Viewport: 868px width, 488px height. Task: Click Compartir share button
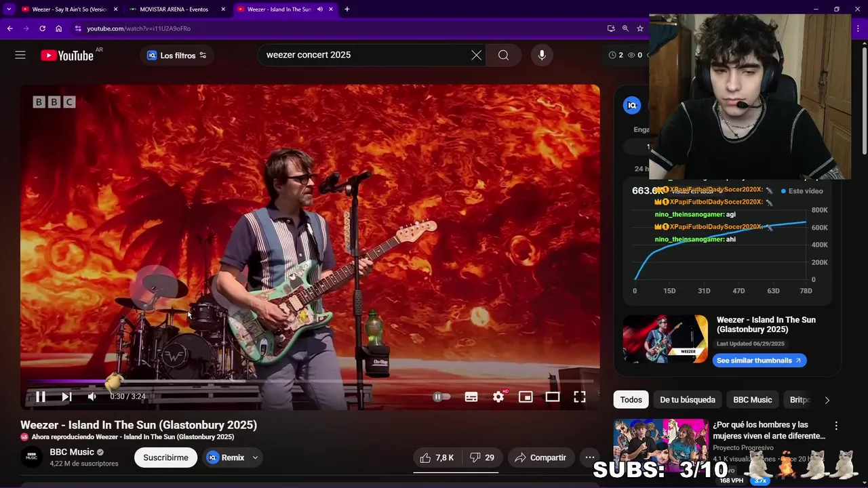pos(540,457)
